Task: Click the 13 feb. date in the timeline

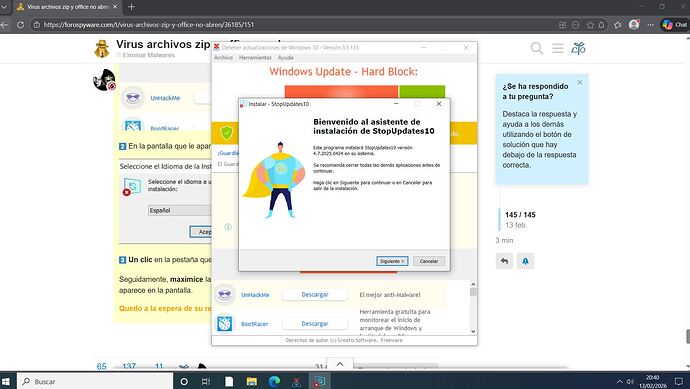Action: tap(516, 225)
